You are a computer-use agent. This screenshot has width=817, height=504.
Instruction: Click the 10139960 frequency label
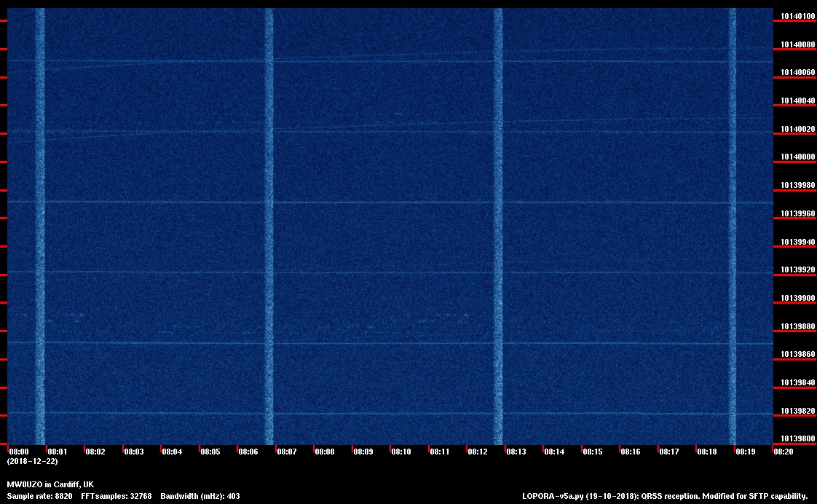click(797, 214)
